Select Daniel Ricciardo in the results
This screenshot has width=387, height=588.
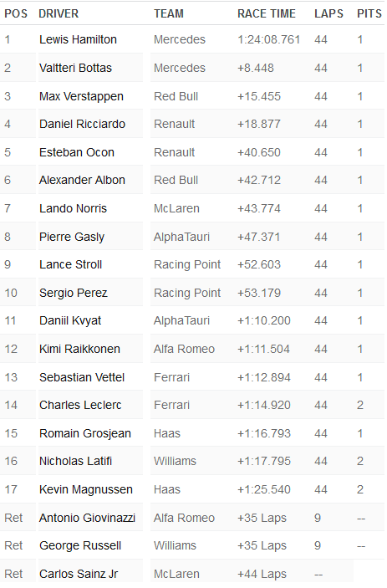tap(82, 124)
